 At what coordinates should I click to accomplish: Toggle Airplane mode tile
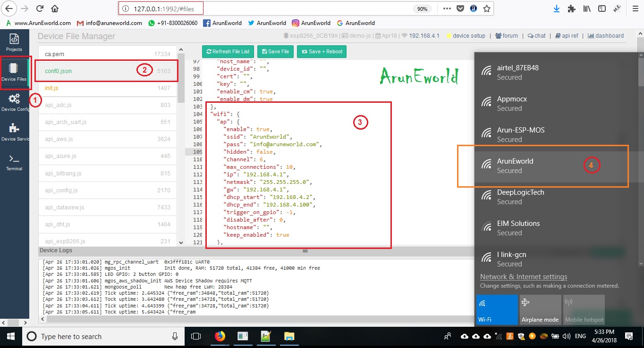point(540,310)
